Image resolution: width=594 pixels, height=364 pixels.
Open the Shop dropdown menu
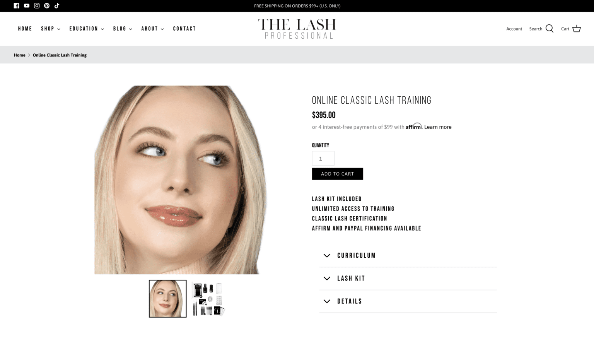click(x=51, y=29)
